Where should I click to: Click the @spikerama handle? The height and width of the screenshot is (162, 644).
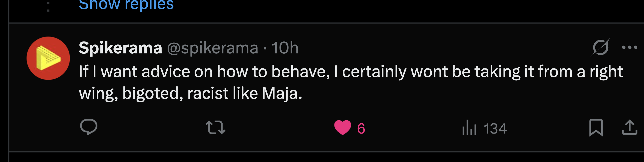[213, 47]
